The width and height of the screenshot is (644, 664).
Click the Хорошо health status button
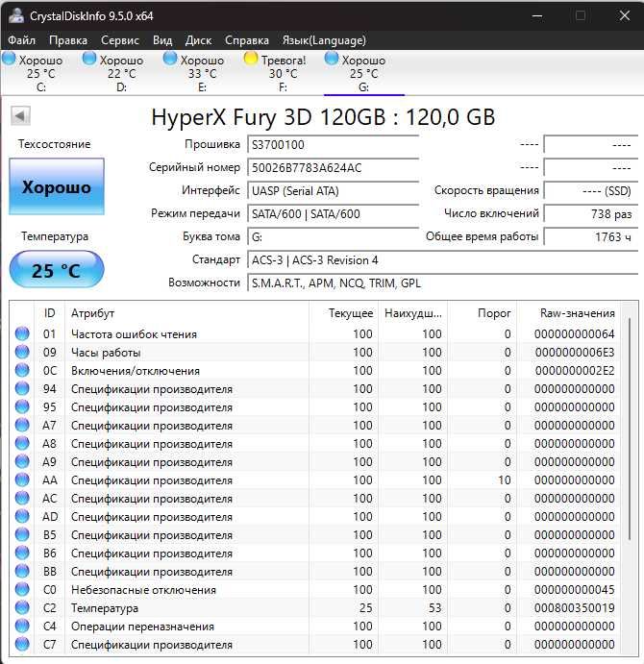pos(57,186)
